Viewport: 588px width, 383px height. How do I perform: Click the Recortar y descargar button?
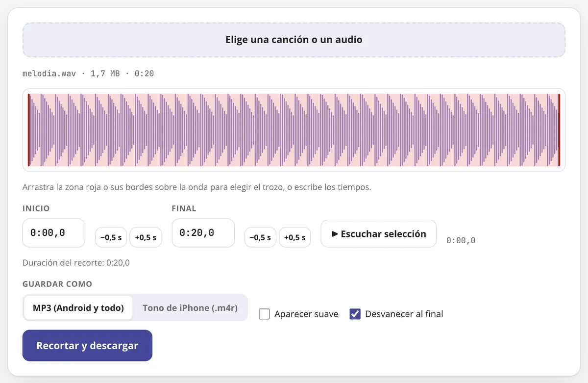(87, 346)
